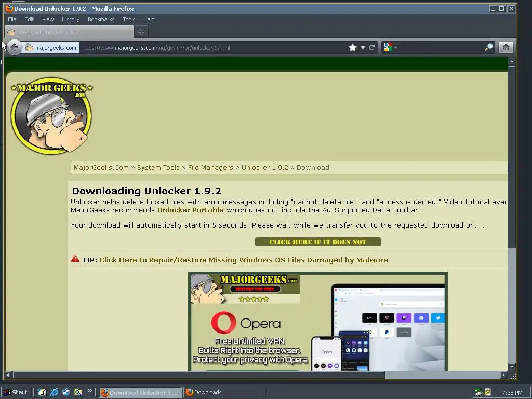The height and width of the screenshot is (399, 532).
Task: Click the Opera logo in the ad
Action: pyautogui.click(x=246, y=323)
